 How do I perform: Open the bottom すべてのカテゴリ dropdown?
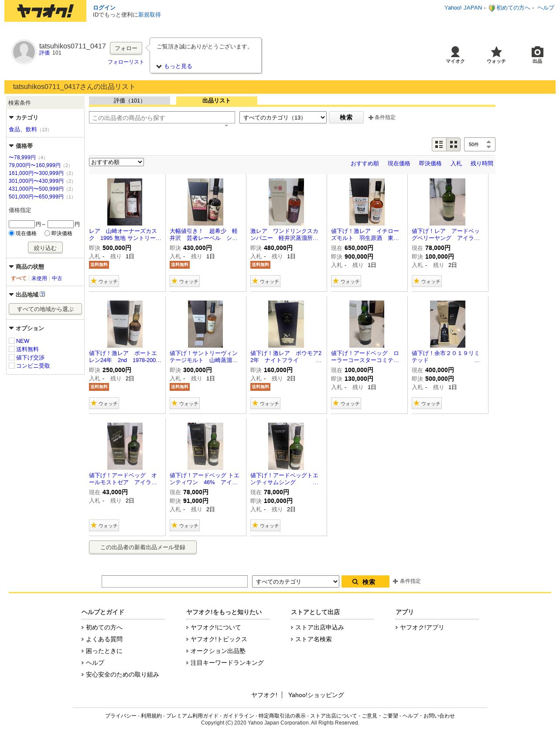click(296, 581)
